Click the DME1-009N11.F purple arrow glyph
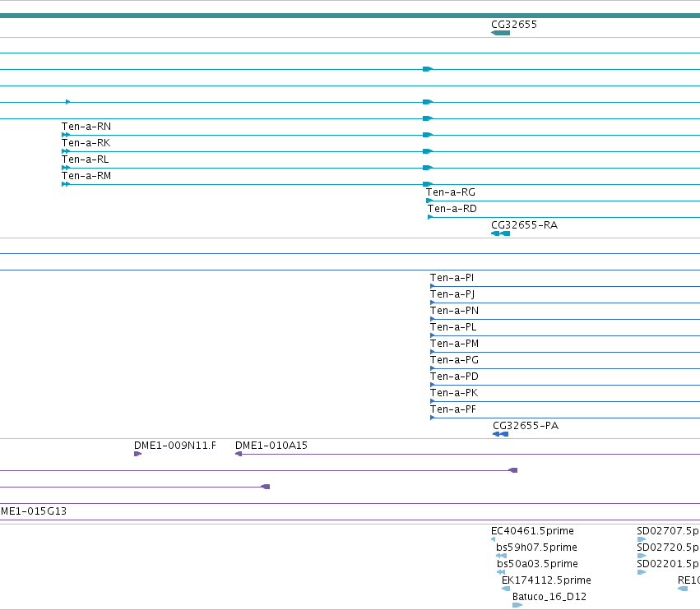The height and width of the screenshot is (610, 700). coord(138,455)
